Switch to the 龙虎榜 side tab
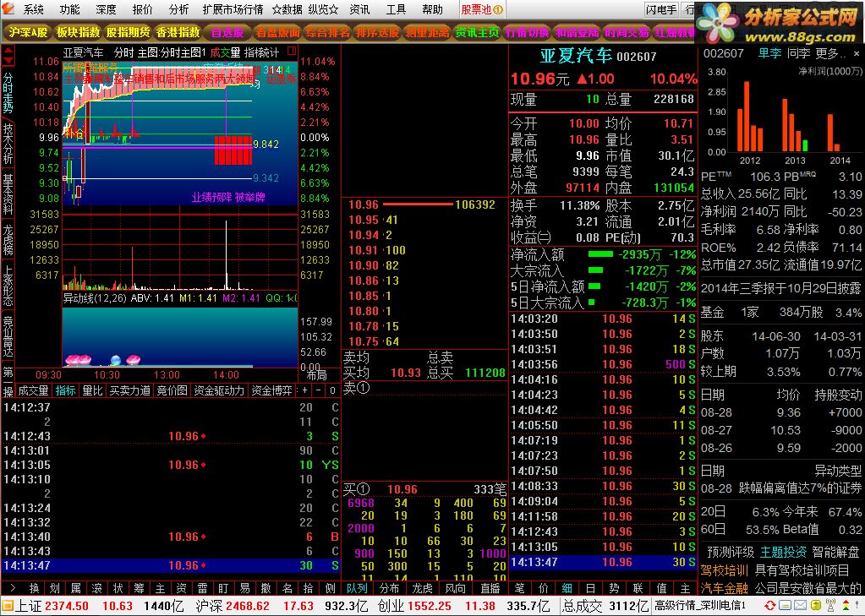Viewport: 865px width, 616px height. tap(8, 239)
